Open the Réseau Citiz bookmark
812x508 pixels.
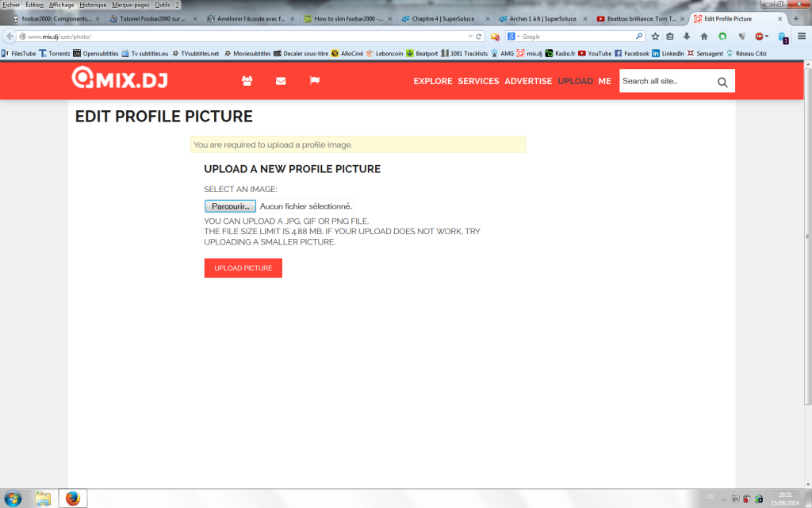[746, 53]
